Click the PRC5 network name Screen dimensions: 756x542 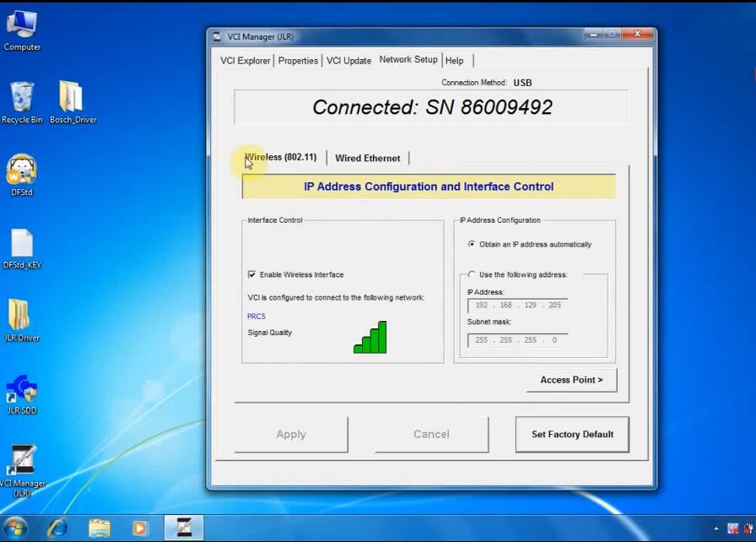pyautogui.click(x=256, y=317)
